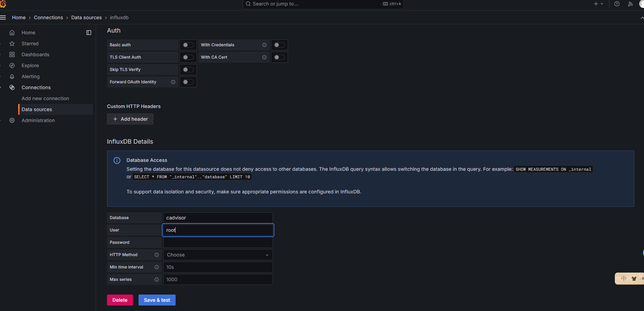Viewport: 644px width, 311px height.
Task: Open Alerting in the sidebar
Action: 31,76
